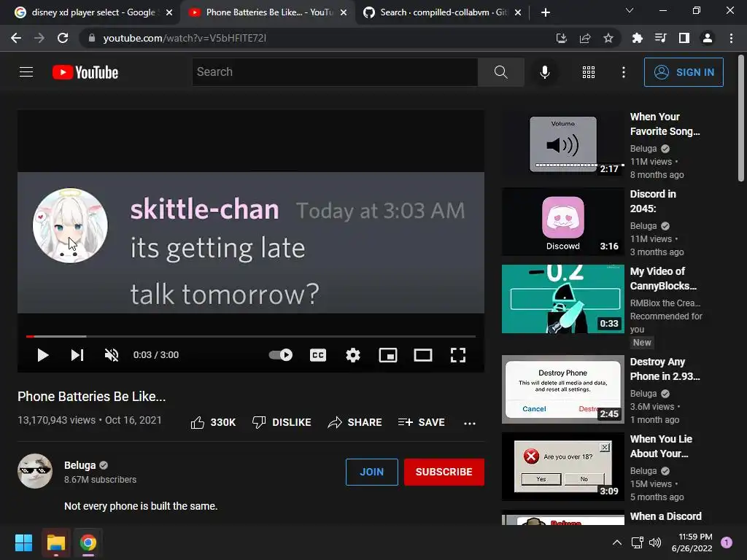Open a new browser tab

coord(546,13)
